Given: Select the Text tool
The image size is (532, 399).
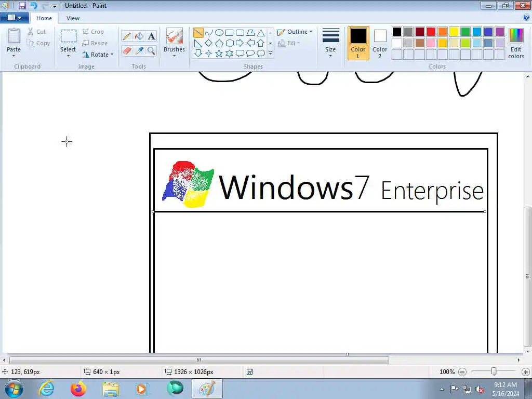Looking at the screenshot, I should [x=151, y=36].
